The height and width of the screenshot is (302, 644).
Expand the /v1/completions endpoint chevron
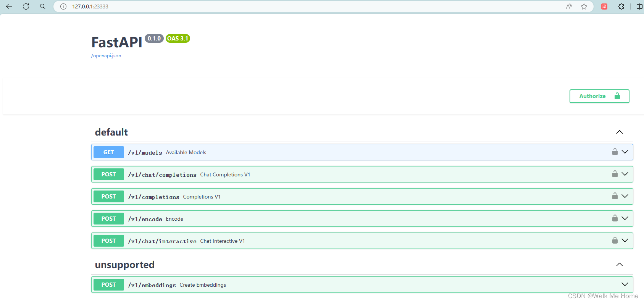click(x=625, y=196)
